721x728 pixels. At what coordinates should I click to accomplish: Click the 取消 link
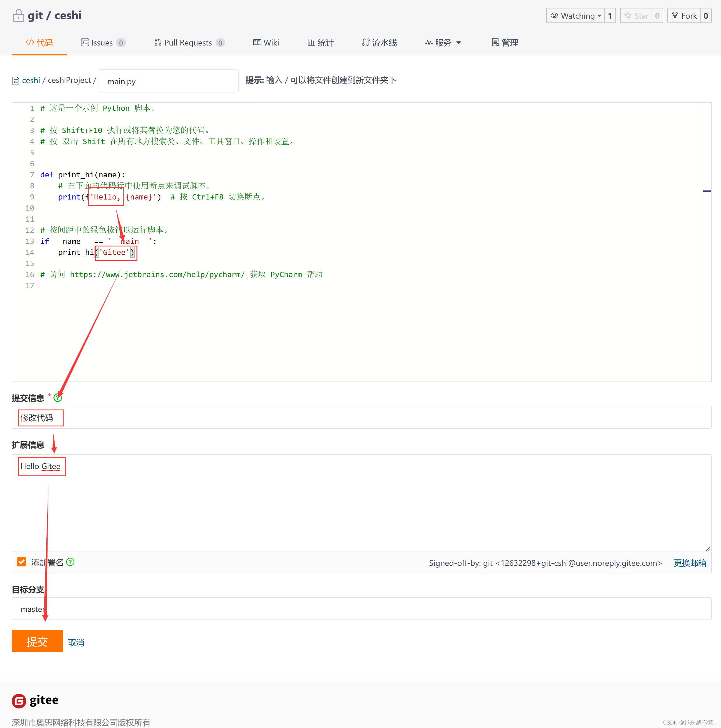click(76, 643)
